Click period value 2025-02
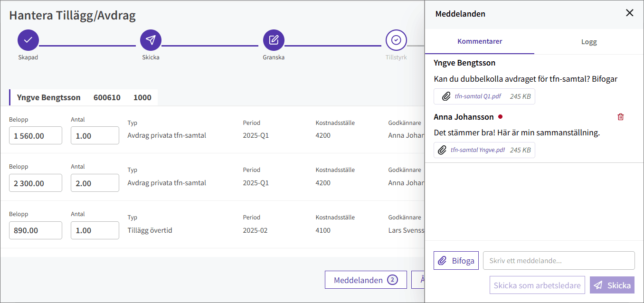 [255, 230]
